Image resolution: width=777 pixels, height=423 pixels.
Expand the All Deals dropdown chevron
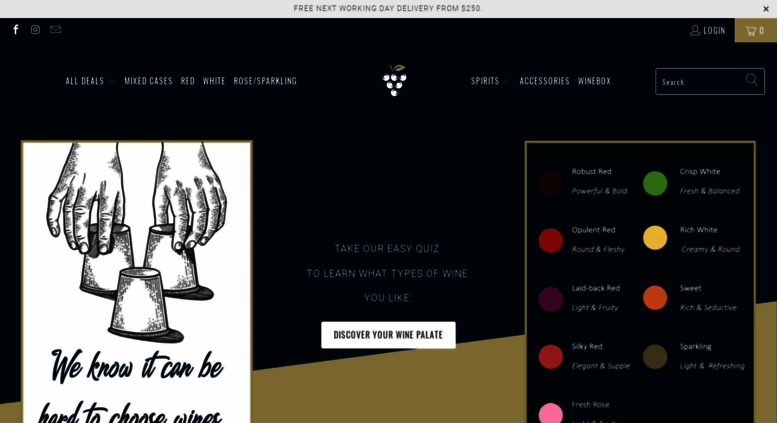(111, 82)
